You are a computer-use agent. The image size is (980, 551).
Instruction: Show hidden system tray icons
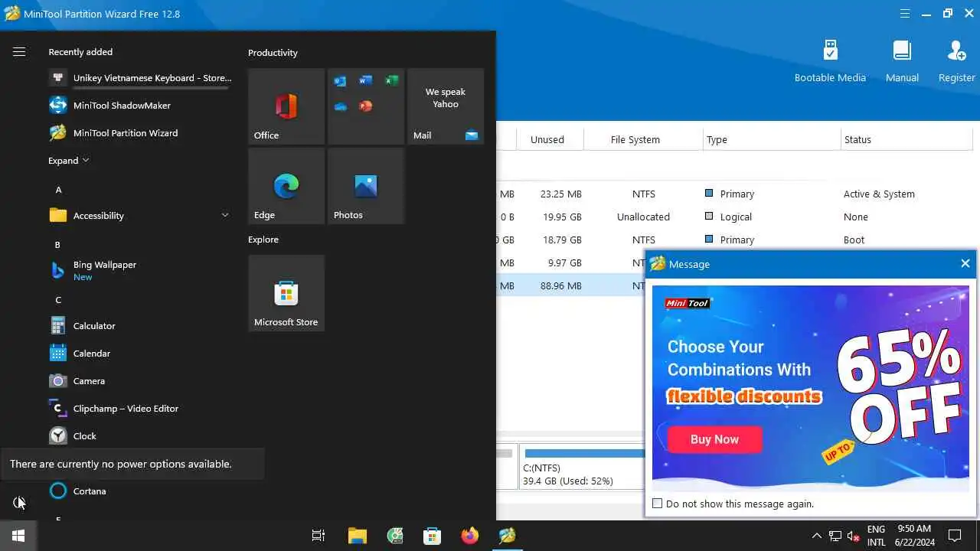[816, 536]
